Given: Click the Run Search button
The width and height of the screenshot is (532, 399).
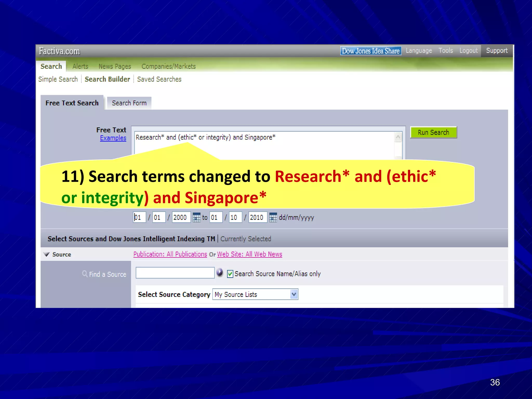Looking at the screenshot, I should click(x=433, y=132).
